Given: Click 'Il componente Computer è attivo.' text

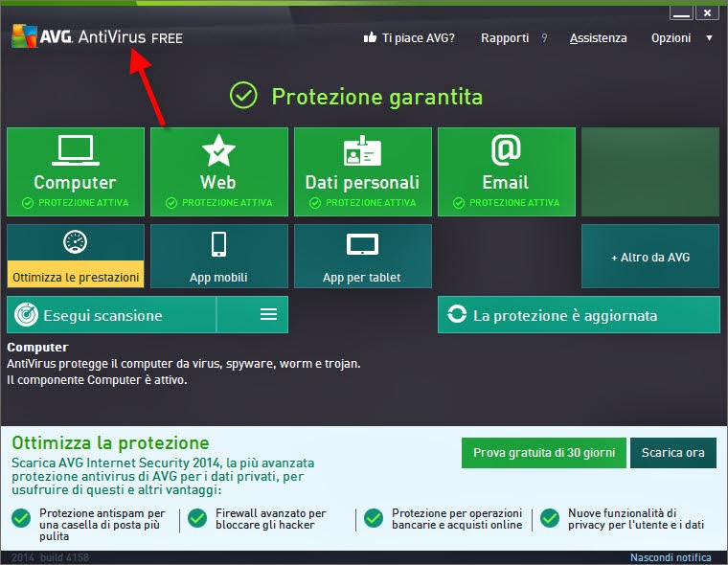Looking at the screenshot, I should (x=97, y=380).
